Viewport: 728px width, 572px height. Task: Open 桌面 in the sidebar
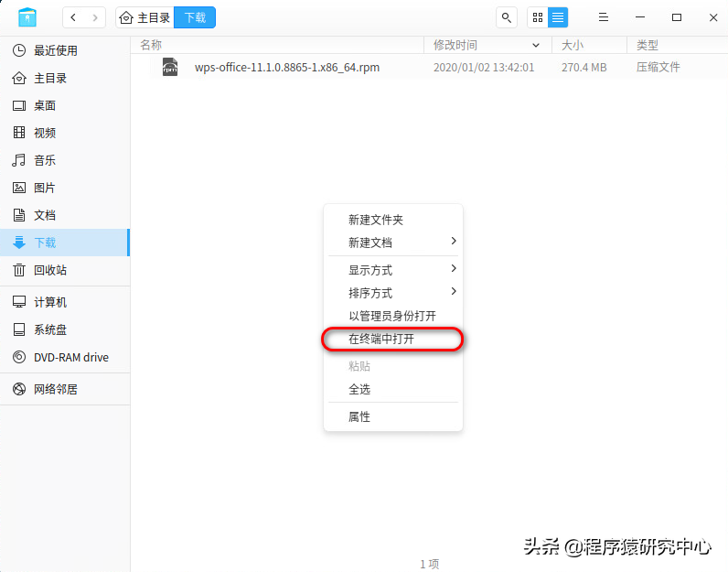tap(65, 105)
